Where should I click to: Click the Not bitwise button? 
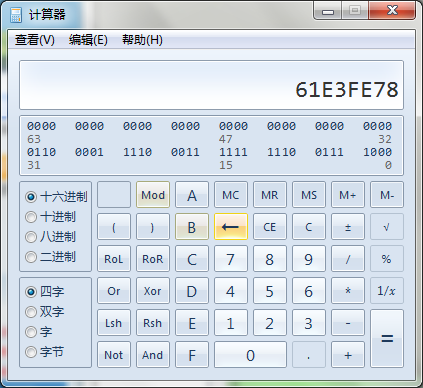coord(114,355)
